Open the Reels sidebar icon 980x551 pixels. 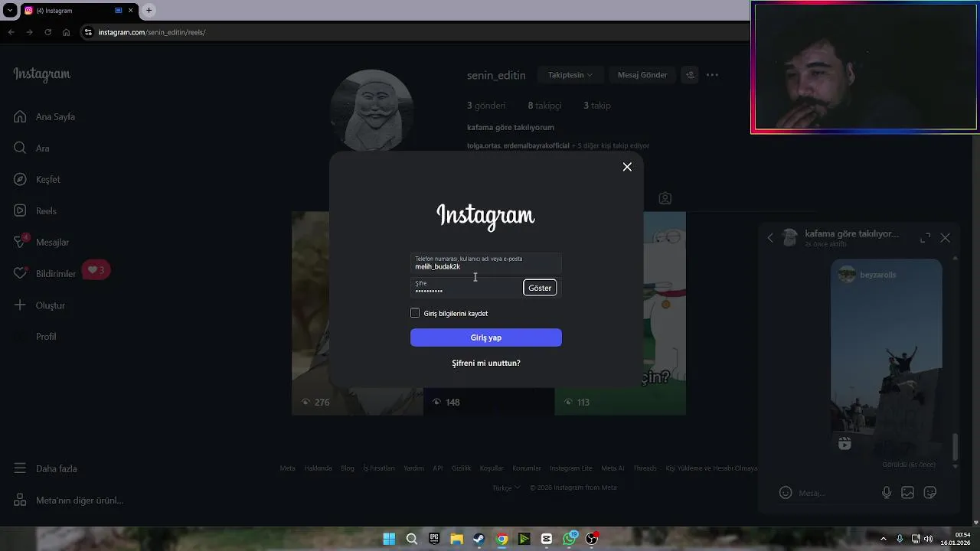tap(20, 210)
